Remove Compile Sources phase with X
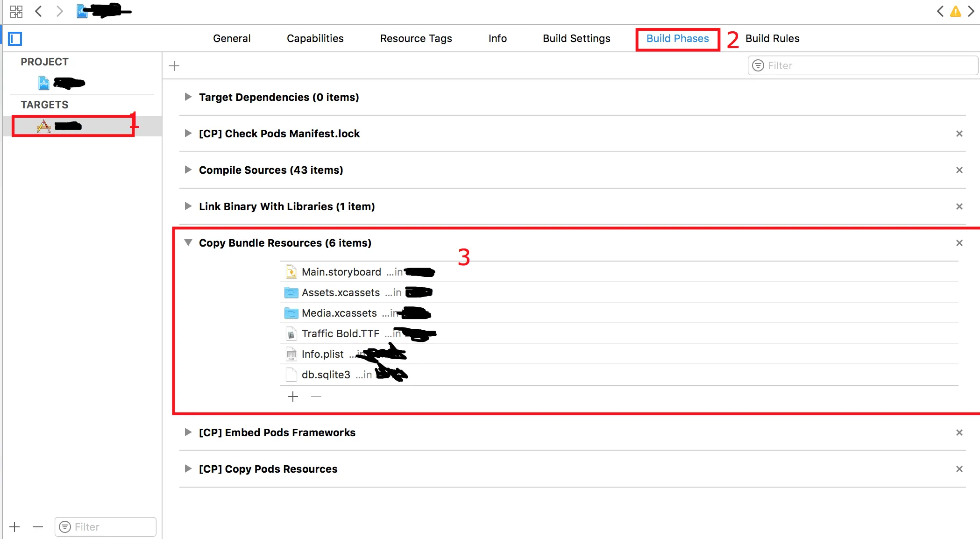The height and width of the screenshot is (539, 980). 959,170
